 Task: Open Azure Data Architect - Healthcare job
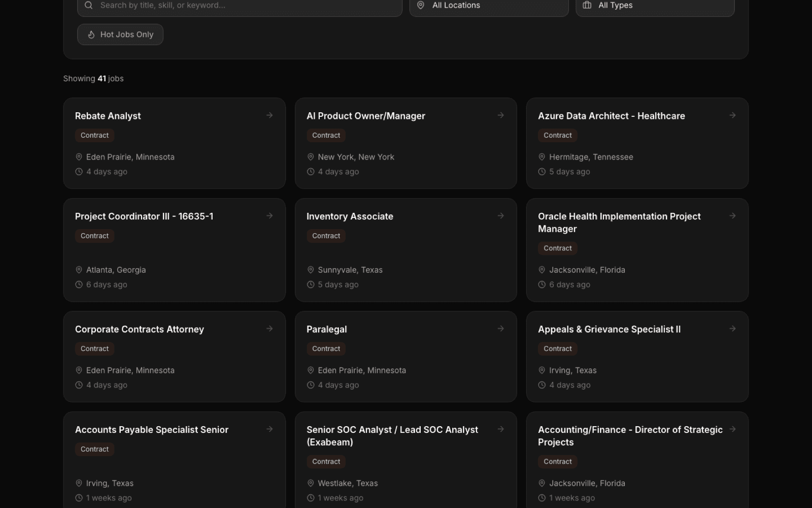pyautogui.click(x=612, y=116)
